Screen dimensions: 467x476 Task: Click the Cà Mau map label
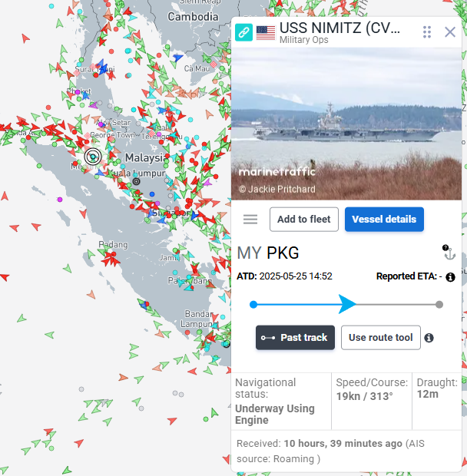(197, 68)
